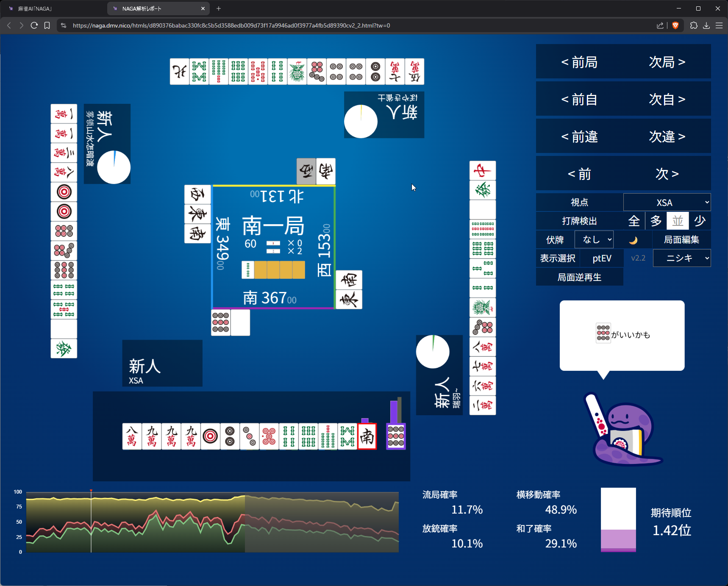This screenshot has width=728, height=586.
Task: Expand the ニシキ model dropdown
Action: pyautogui.click(x=682, y=258)
